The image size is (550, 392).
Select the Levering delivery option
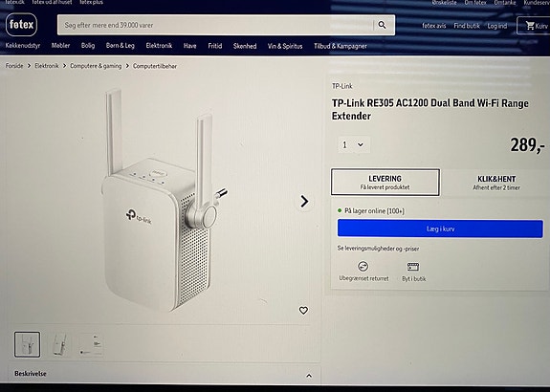pyautogui.click(x=385, y=182)
